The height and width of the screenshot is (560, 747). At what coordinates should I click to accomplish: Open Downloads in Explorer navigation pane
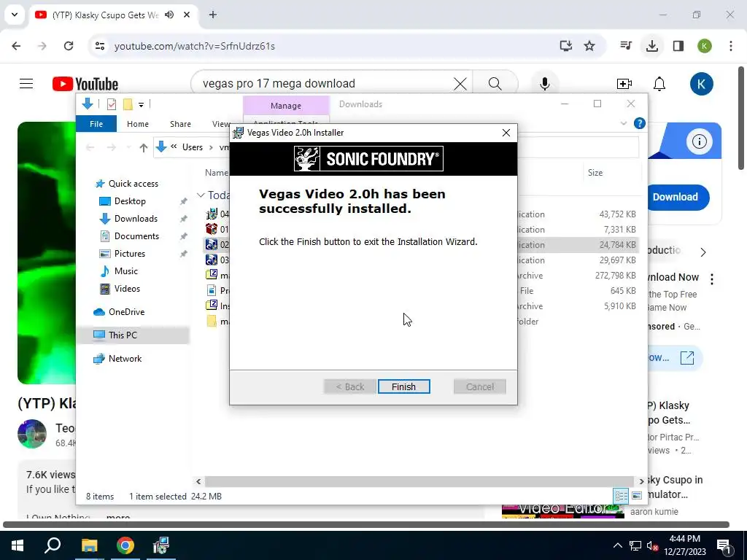click(x=136, y=219)
